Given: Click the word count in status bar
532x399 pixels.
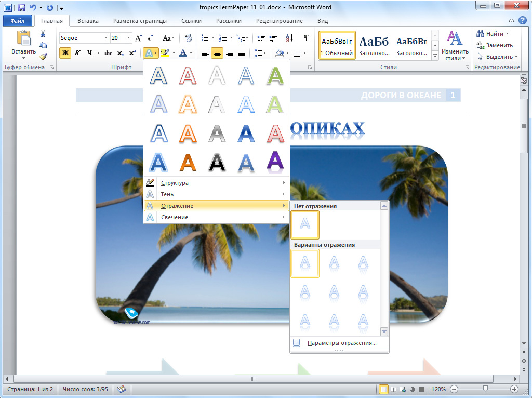Looking at the screenshot, I should pos(86,389).
